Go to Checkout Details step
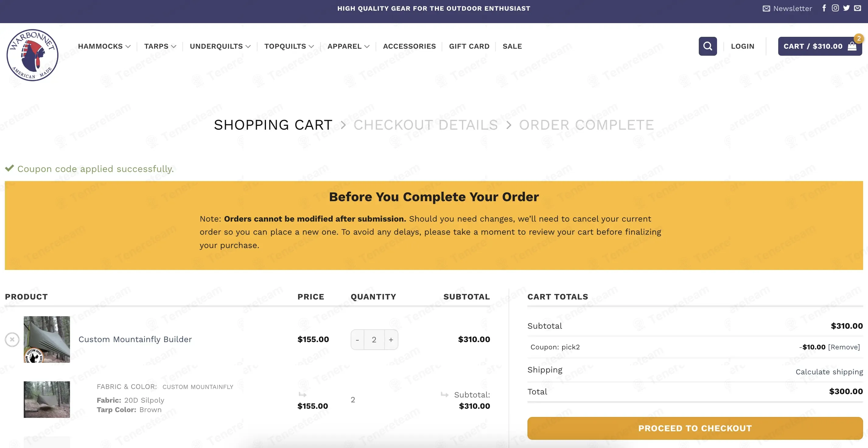This screenshot has height=448, width=868. point(425,125)
